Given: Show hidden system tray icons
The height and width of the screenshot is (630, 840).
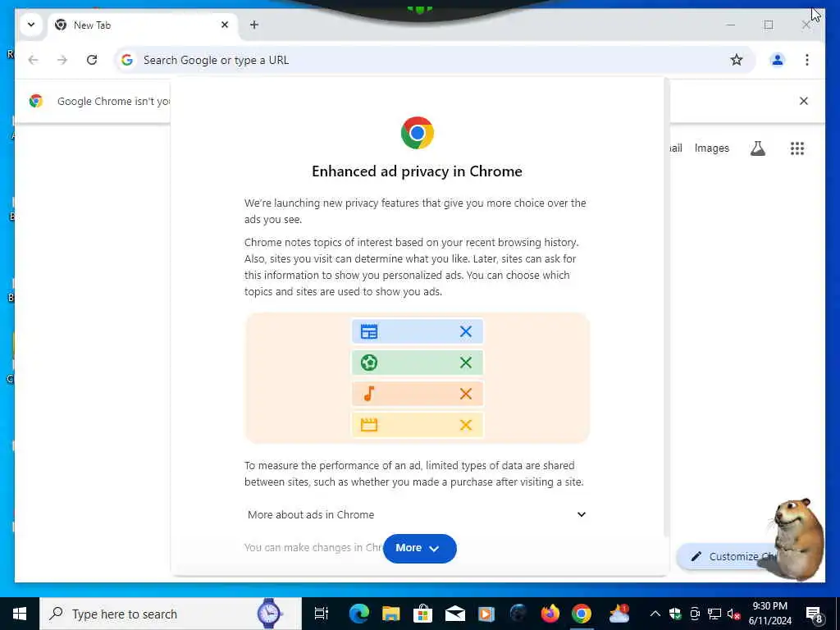Looking at the screenshot, I should [x=655, y=614].
